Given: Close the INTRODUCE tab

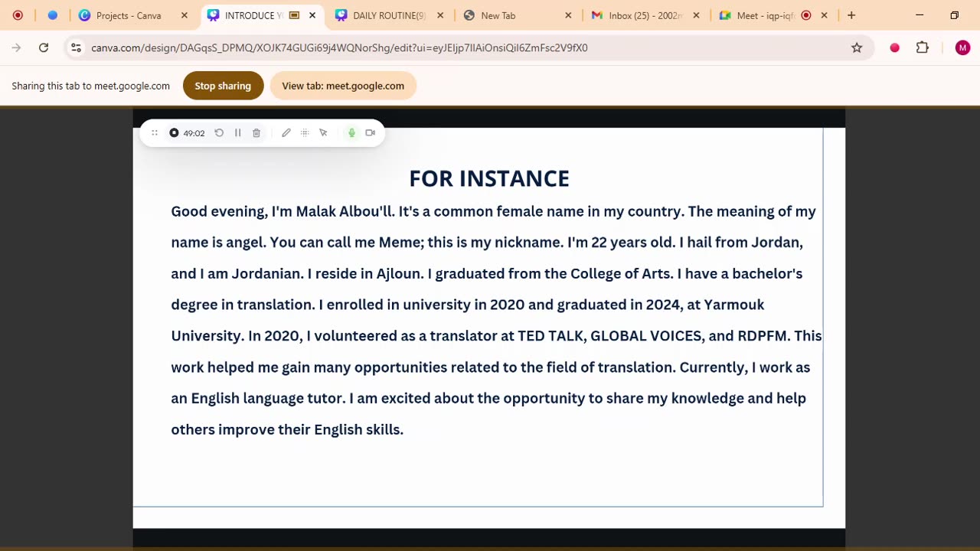Looking at the screenshot, I should pyautogui.click(x=312, y=15).
